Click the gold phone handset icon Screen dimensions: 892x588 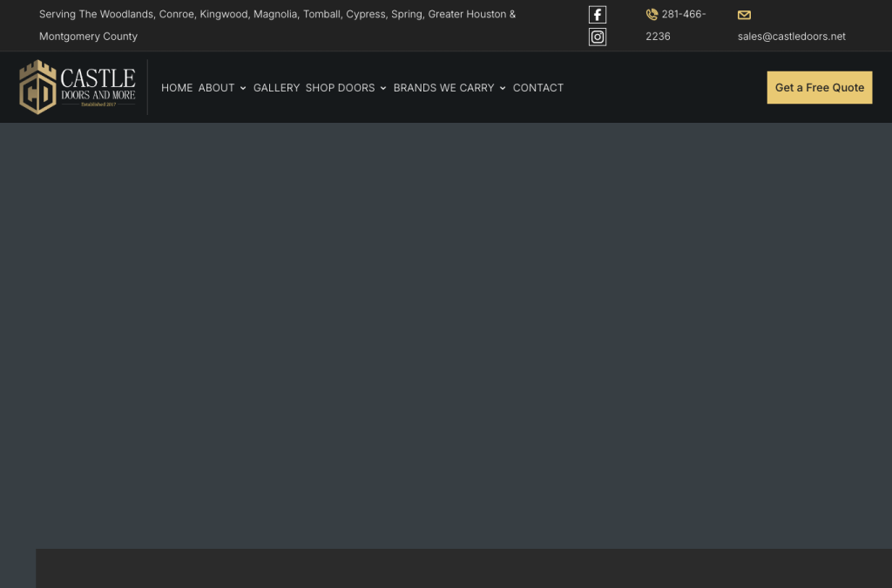[652, 14]
